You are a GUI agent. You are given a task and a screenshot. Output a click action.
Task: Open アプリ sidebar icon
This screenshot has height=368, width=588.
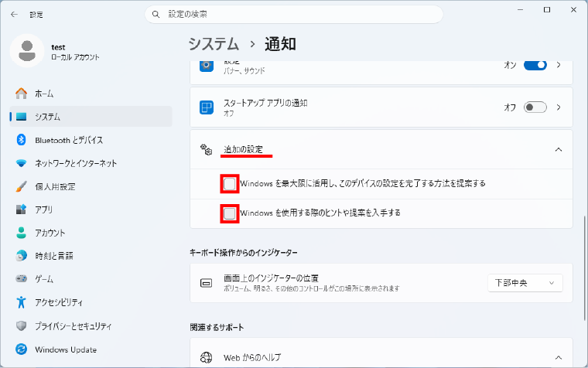pos(22,209)
